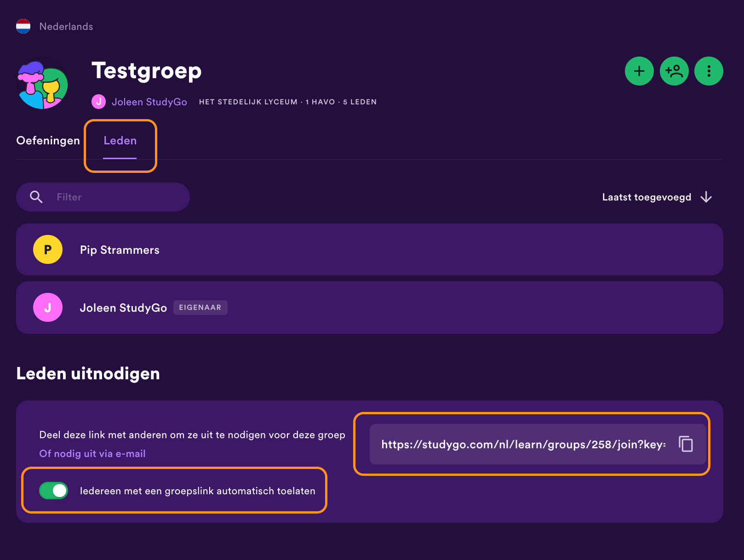Select the group join URL text
Viewport: 744px width, 560px height.
pyautogui.click(x=523, y=445)
